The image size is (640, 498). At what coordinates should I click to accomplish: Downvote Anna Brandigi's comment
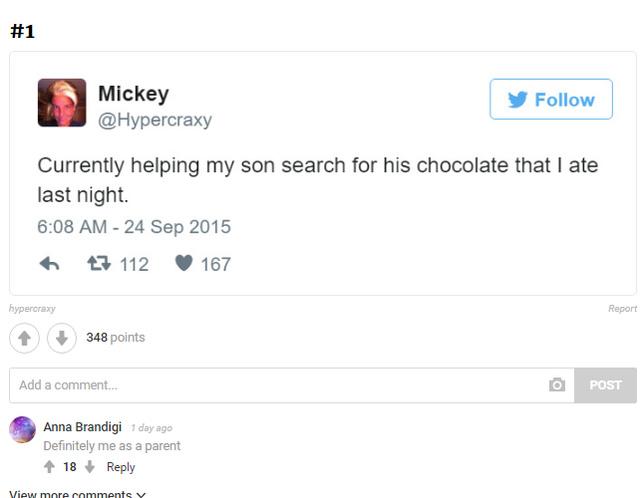point(88,467)
